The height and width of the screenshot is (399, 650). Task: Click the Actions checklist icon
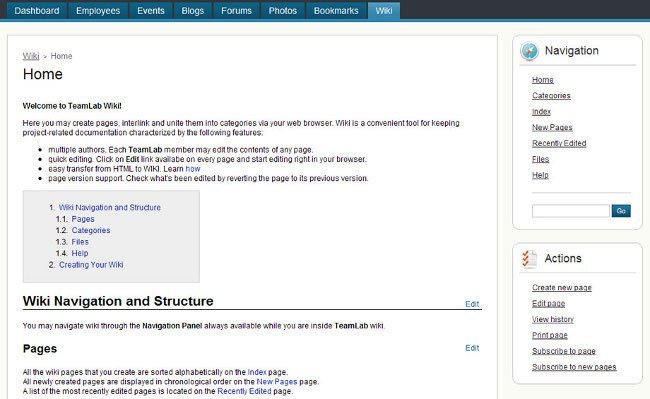(x=529, y=259)
